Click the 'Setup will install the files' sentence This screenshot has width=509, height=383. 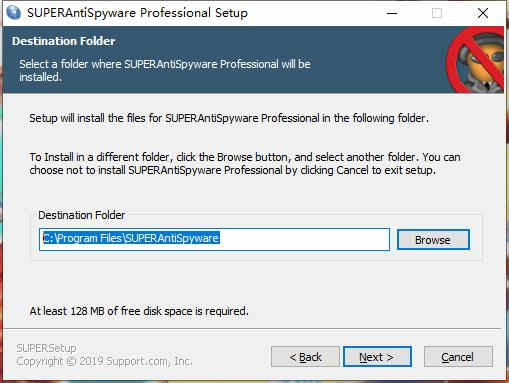(229, 118)
